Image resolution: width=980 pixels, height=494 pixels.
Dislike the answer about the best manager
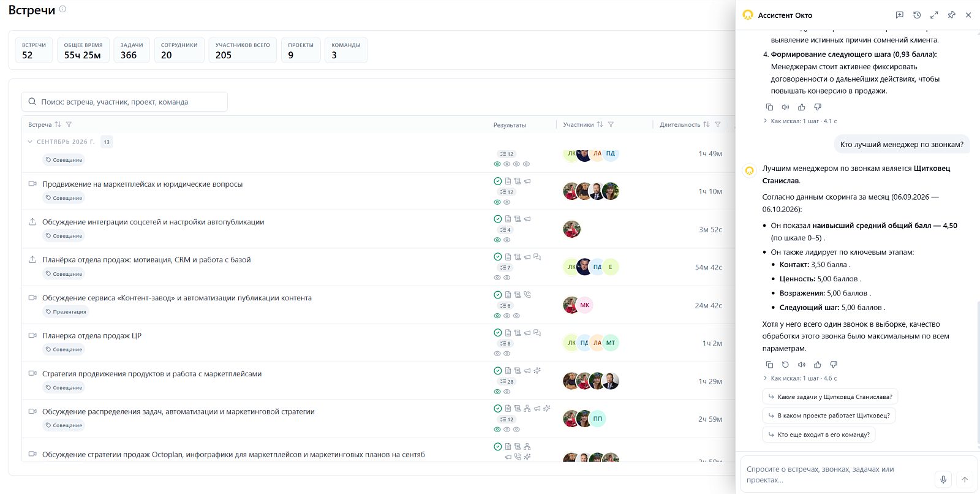point(833,365)
